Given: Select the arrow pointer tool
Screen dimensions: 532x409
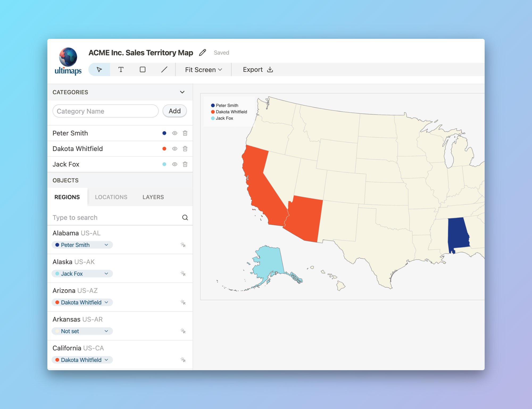Looking at the screenshot, I should (99, 70).
